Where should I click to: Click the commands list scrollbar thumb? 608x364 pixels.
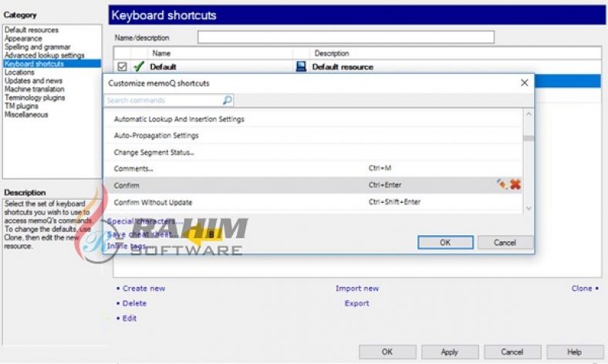click(x=528, y=138)
